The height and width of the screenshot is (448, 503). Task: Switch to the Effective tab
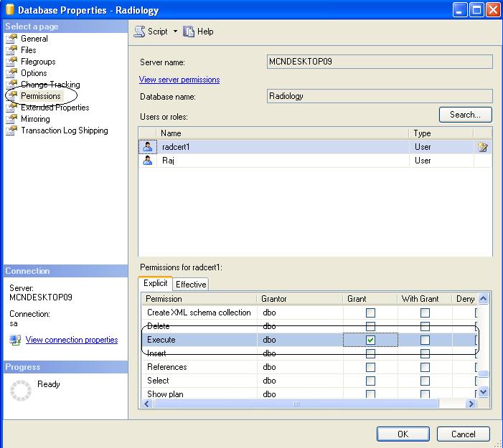(191, 285)
